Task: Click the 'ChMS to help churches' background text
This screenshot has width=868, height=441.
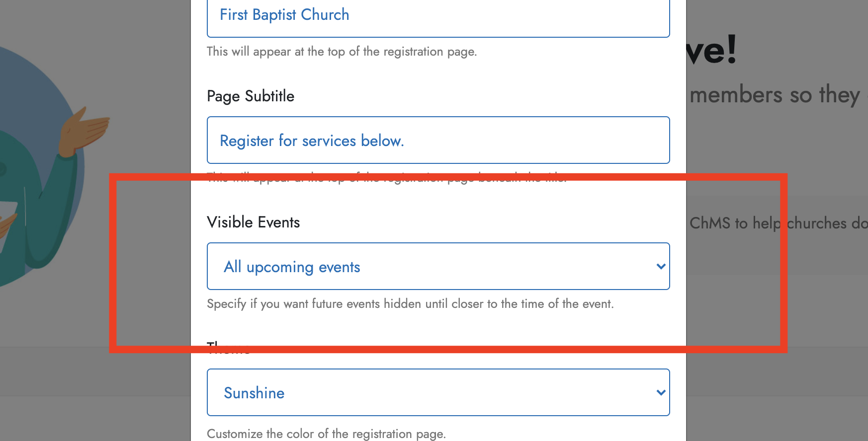Action: pos(778,223)
